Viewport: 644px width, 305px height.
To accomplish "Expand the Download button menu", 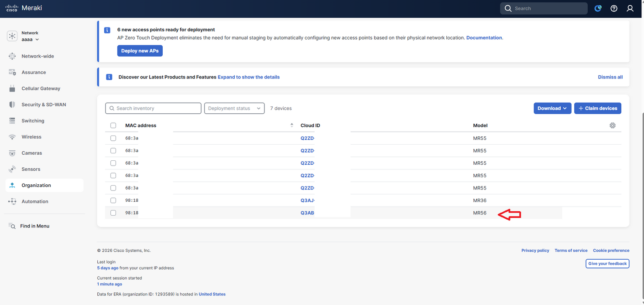I will click(x=552, y=108).
